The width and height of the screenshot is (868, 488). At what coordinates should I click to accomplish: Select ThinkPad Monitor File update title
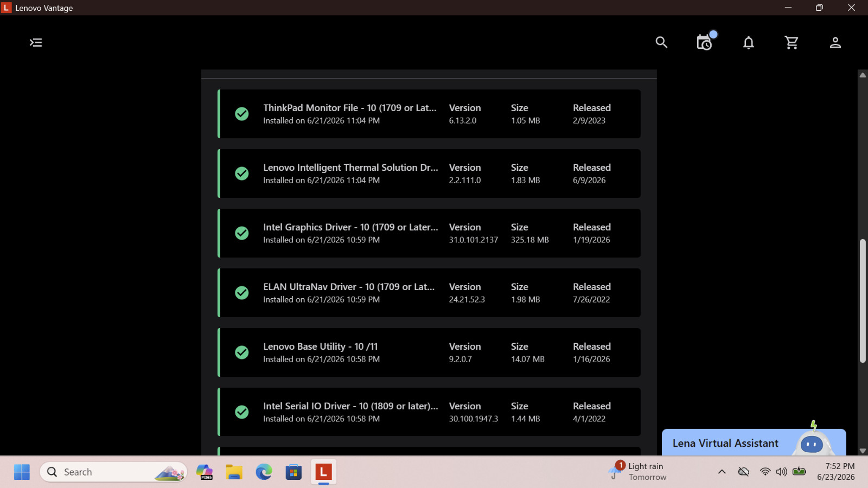pyautogui.click(x=350, y=108)
